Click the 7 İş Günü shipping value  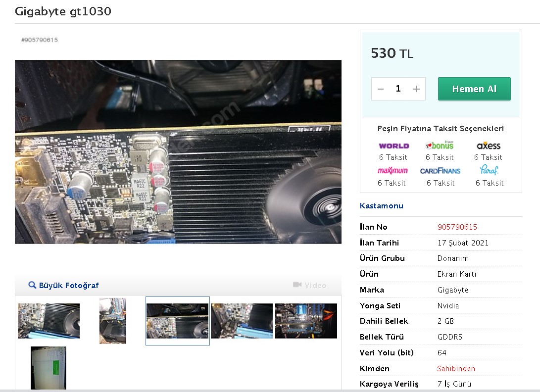[x=454, y=384]
